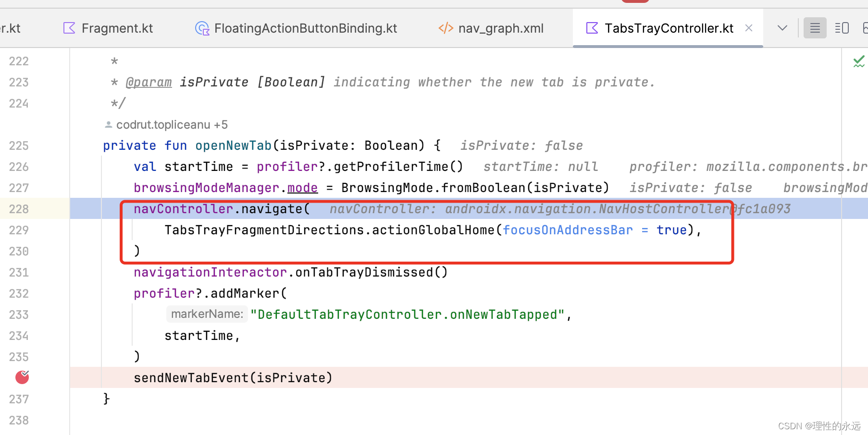Click line number 228 in the gutter

18,208
